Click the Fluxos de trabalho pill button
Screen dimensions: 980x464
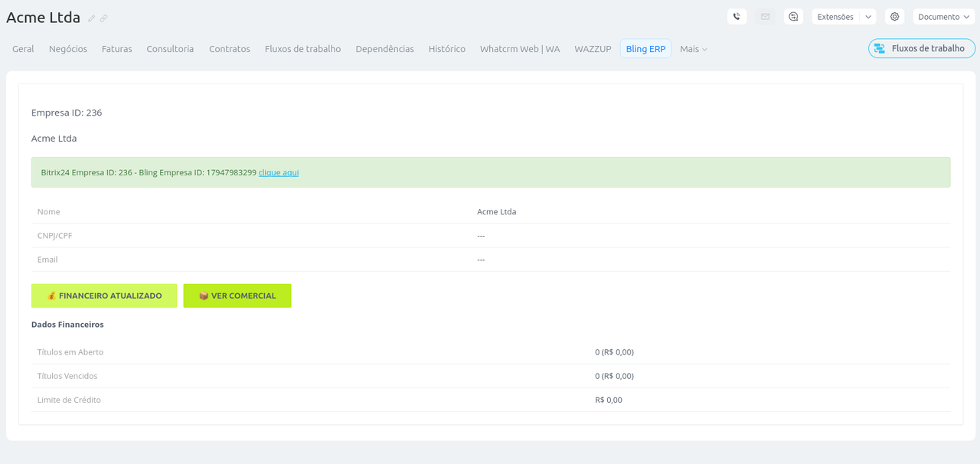[x=921, y=48]
